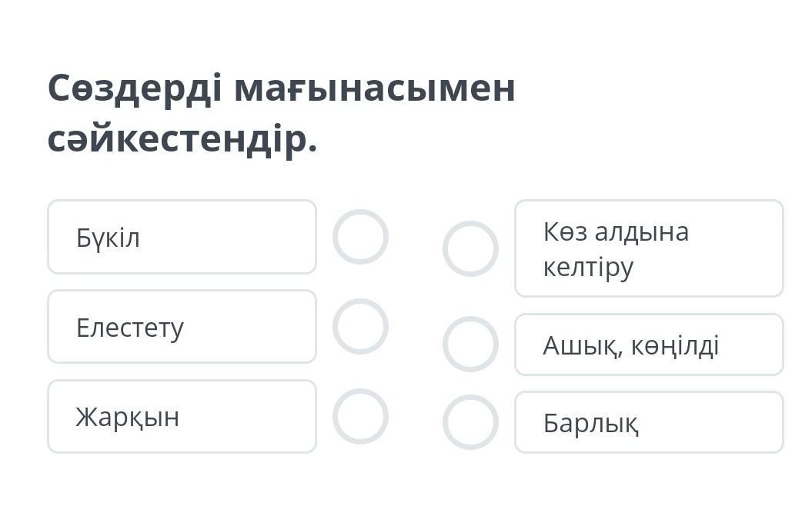This screenshot has height=526, width=812.
Task: Click the heading word сәйкестендір
Action: click(x=182, y=139)
